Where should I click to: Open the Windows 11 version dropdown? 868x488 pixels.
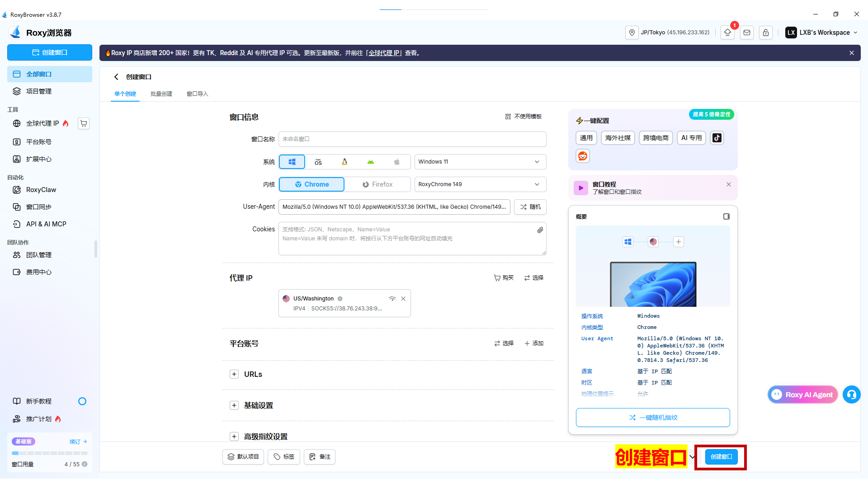480,162
